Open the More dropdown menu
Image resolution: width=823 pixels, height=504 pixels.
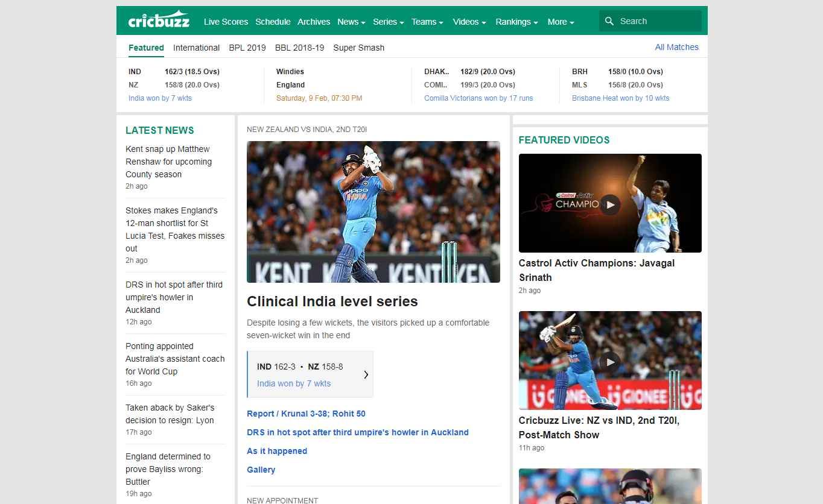pyautogui.click(x=561, y=22)
